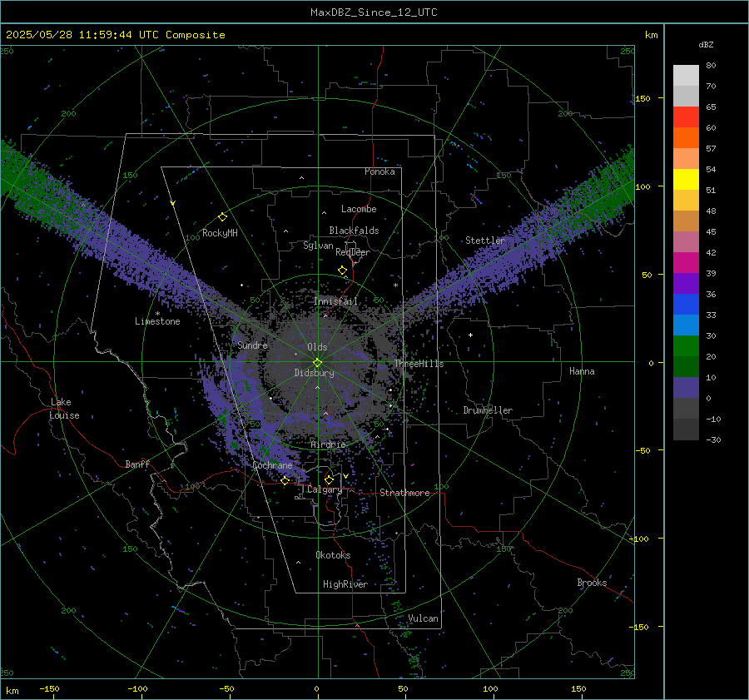Click the Olds label
Image resolution: width=749 pixels, height=700 pixels.
click(317, 347)
